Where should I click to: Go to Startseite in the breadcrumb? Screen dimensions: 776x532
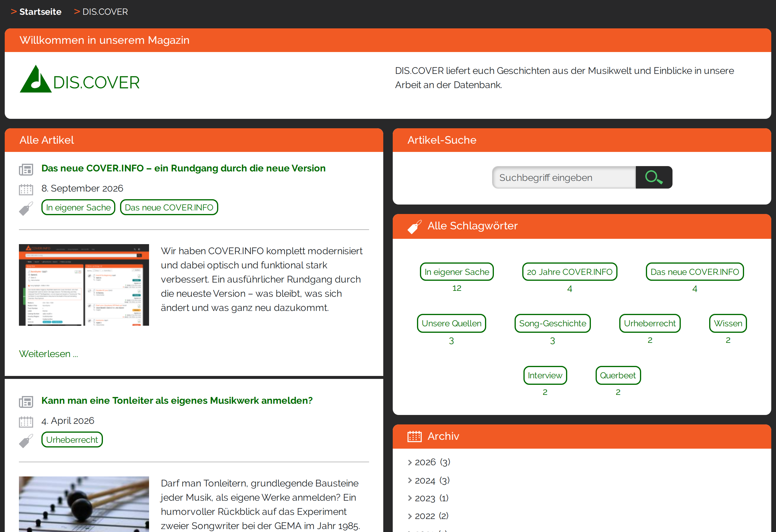tap(41, 12)
